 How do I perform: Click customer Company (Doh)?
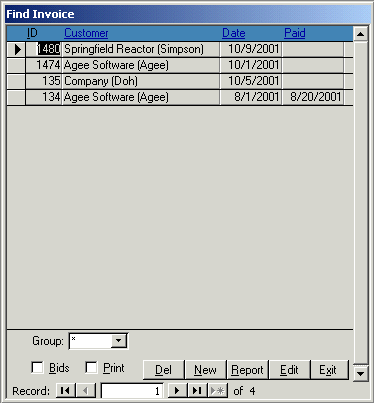[x=140, y=81]
